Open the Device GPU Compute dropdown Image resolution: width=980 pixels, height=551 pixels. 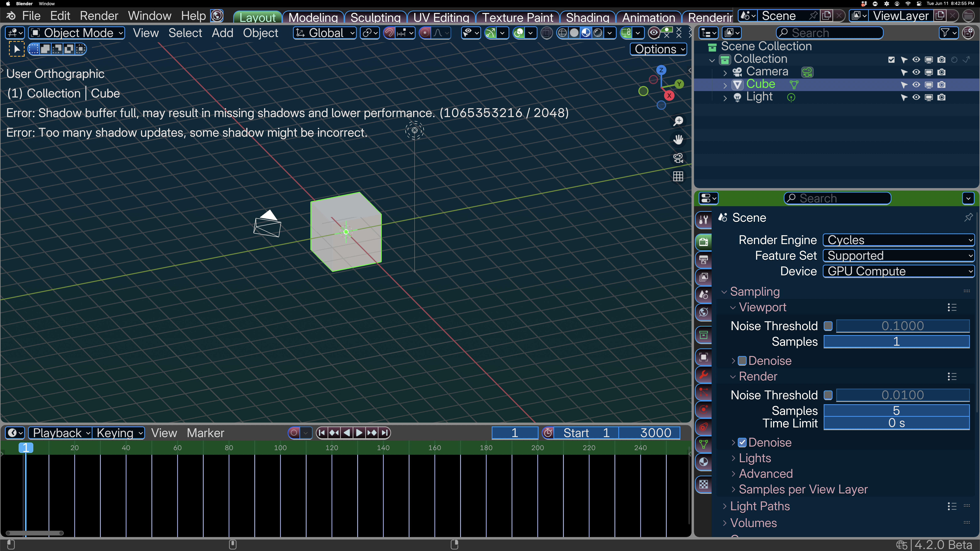click(898, 271)
